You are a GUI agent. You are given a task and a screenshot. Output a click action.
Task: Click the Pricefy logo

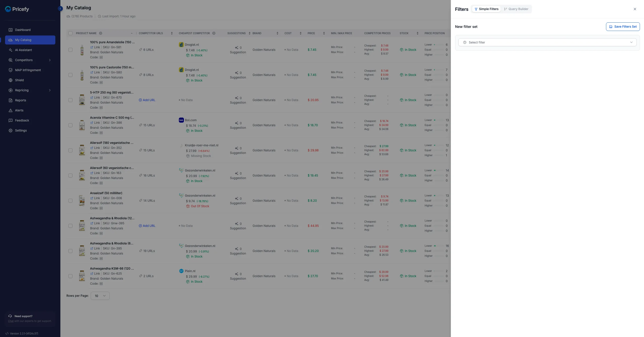17,9
